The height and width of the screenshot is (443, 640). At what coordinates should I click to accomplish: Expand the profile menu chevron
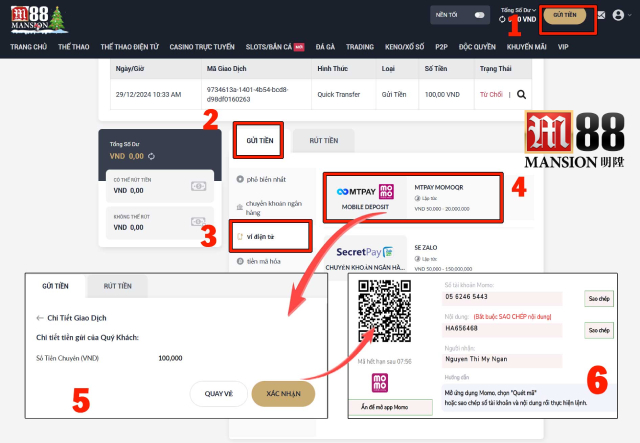[630, 15]
